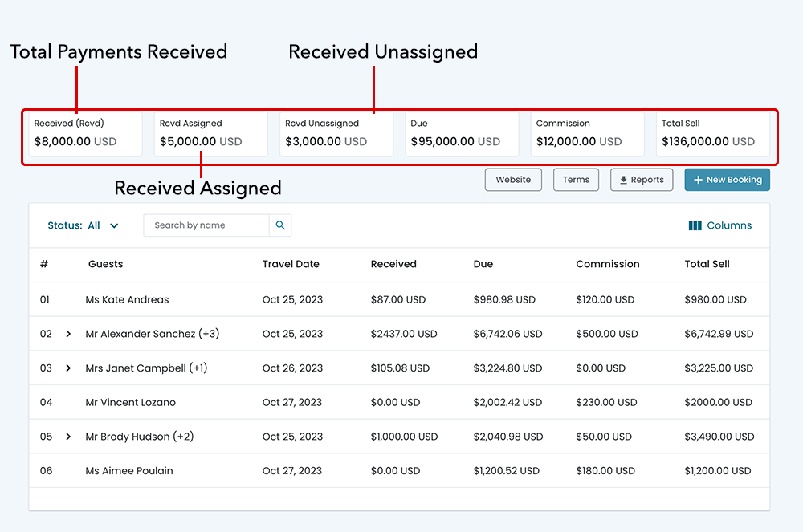Select the Received (Rcvd) summary card
Viewport: 803px width, 532px height.
85,133
